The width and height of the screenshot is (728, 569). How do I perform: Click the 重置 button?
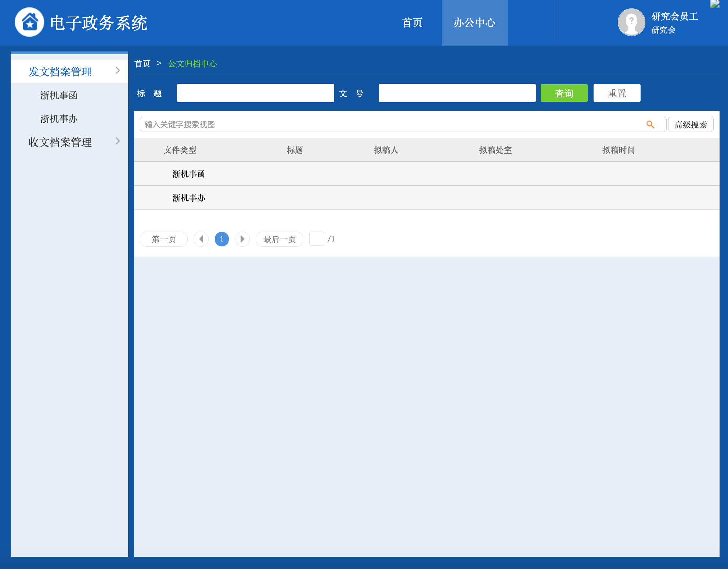(x=617, y=93)
